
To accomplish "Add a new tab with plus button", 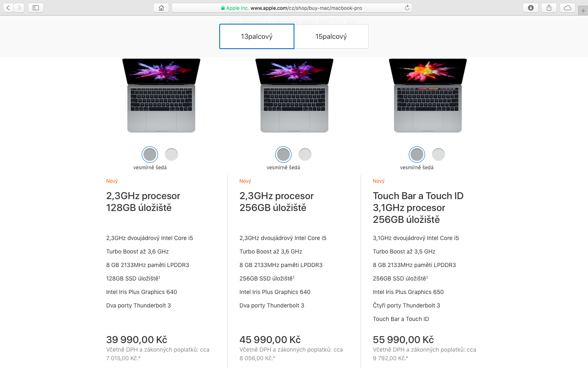I will pyautogui.click(x=583, y=11).
